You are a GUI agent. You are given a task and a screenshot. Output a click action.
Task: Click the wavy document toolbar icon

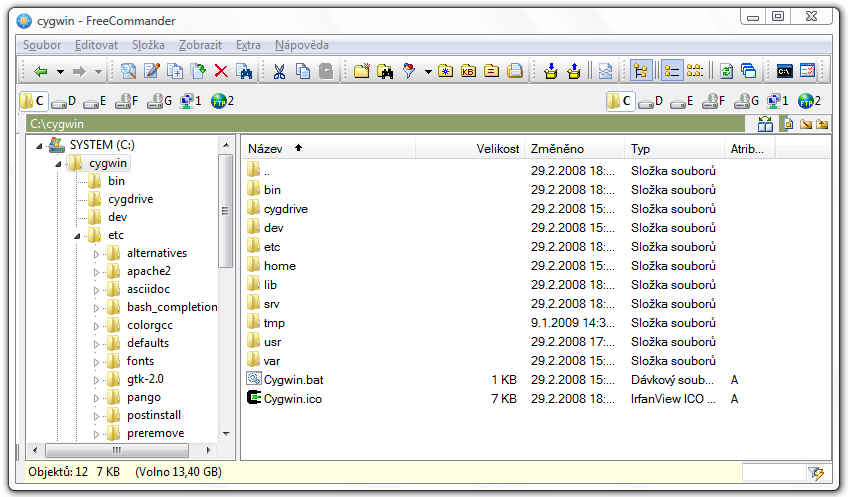tap(606, 71)
